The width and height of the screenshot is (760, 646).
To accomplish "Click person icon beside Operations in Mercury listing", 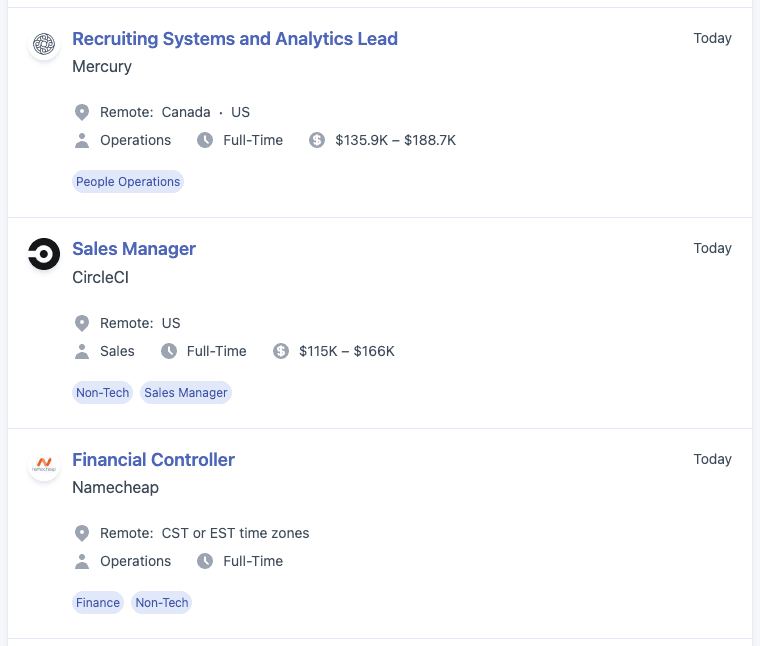I will coord(82,141).
